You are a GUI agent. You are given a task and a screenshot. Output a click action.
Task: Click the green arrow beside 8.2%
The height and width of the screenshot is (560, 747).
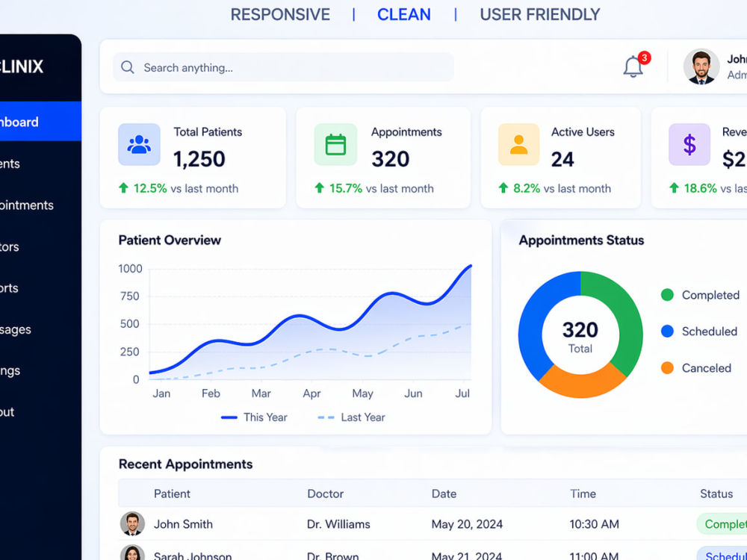[503, 188]
